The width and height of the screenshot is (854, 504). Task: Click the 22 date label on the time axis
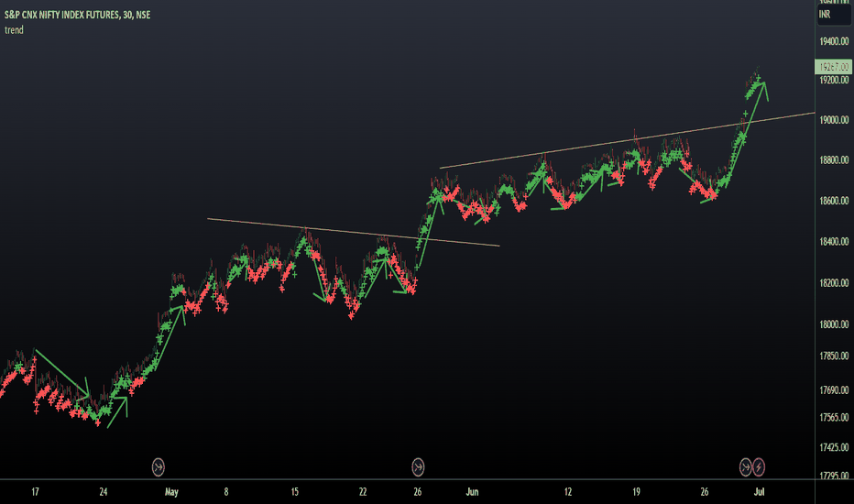click(x=363, y=492)
